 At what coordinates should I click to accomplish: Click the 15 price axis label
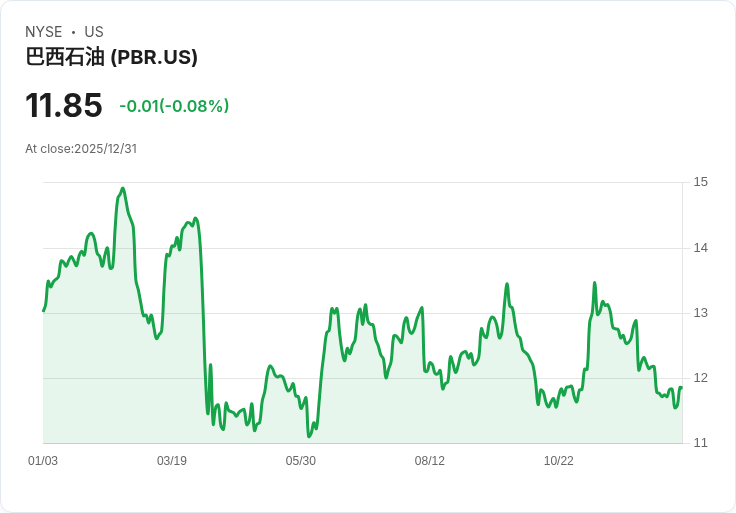point(700,182)
